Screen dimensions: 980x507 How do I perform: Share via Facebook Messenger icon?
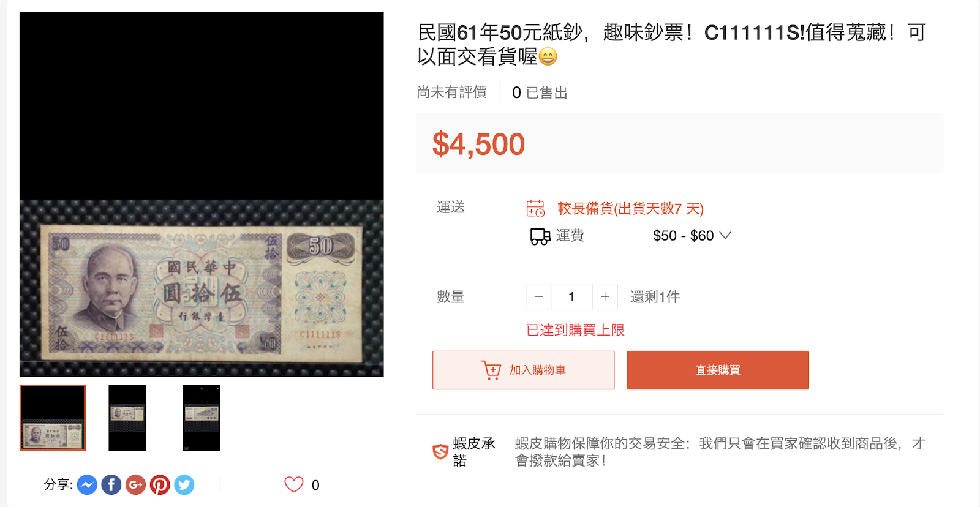[x=87, y=485]
